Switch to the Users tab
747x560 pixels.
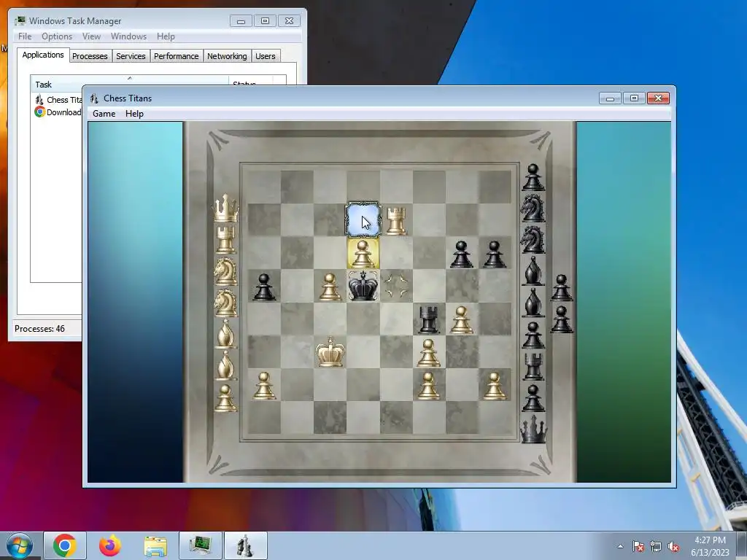(266, 56)
